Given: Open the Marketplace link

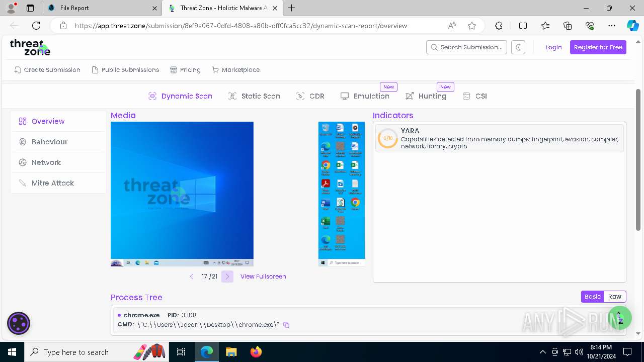Looking at the screenshot, I should [x=236, y=70].
